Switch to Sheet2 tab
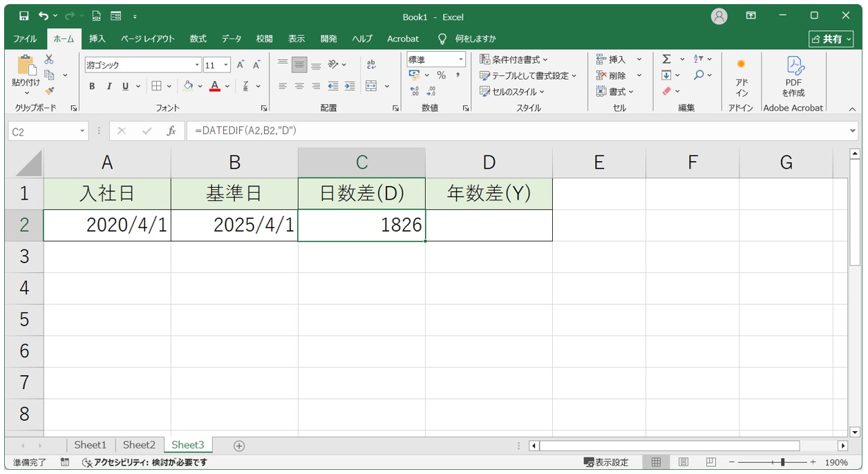 (139, 446)
